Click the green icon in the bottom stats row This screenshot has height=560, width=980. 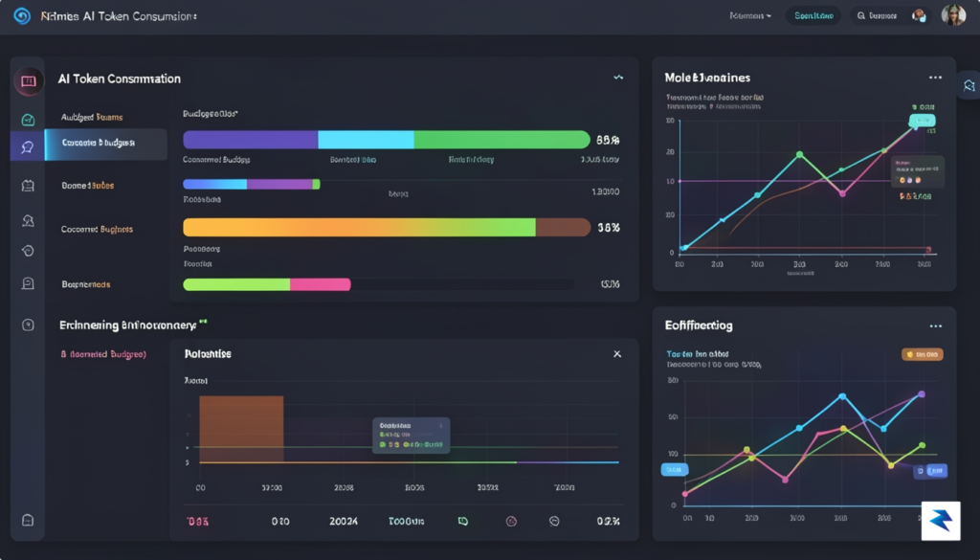point(462,521)
